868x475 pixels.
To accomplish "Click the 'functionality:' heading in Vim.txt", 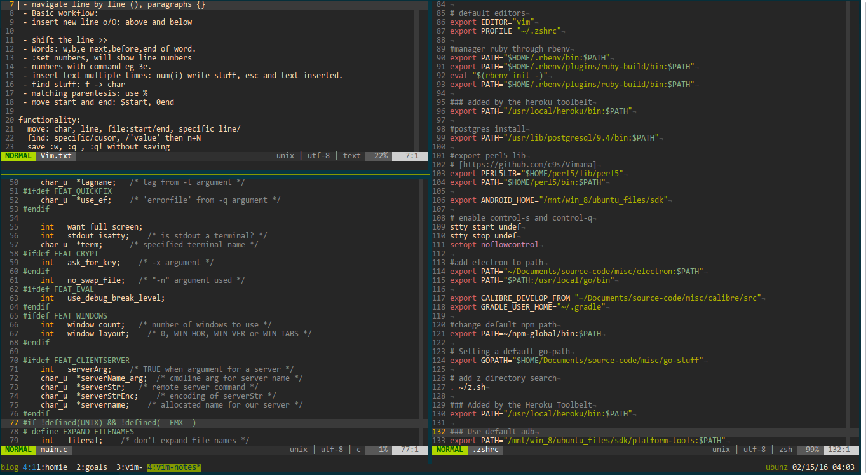I will tap(50, 120).
